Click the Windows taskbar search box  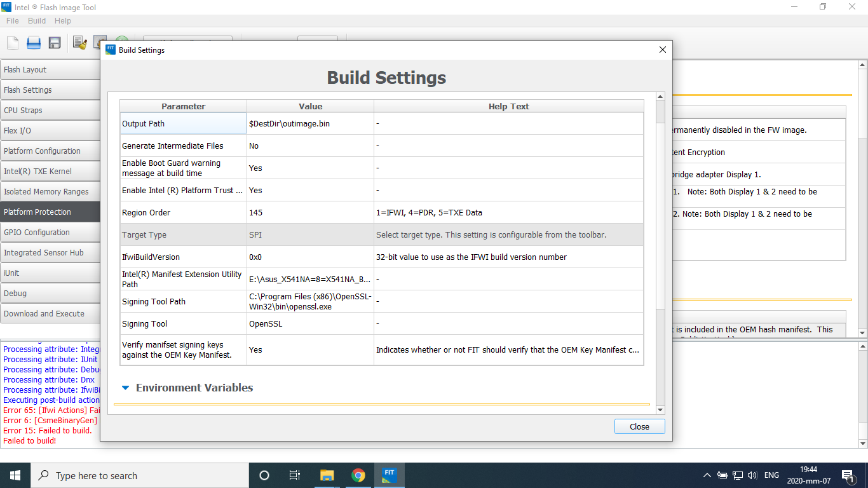[x=140, y=475]
